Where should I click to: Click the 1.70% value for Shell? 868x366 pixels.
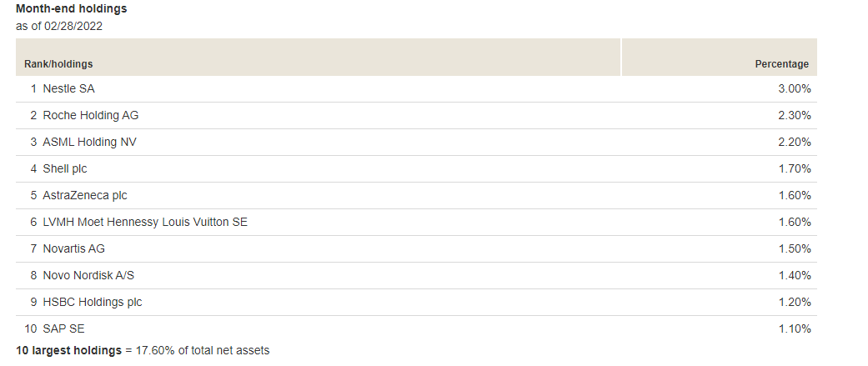coord(794,169)
